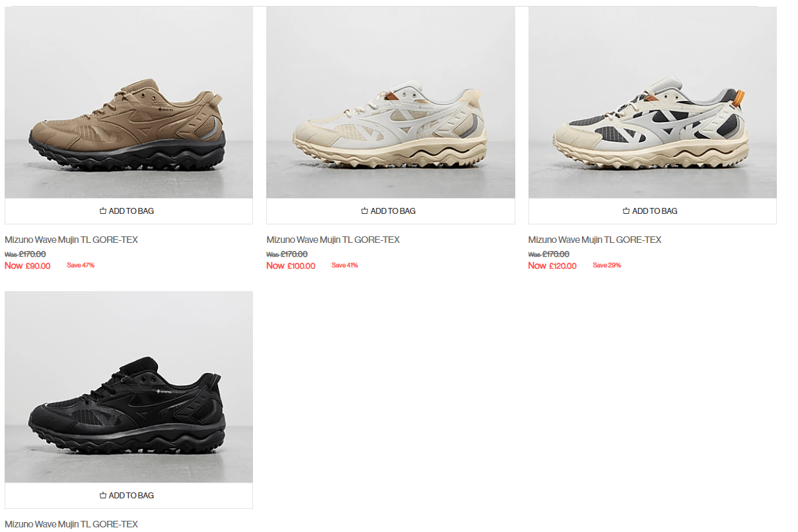The width and height of the screenshot is (798, 532).
Task: Add the black Mizuno Wave Mujin to bag
Action: (x=129, y=496)
